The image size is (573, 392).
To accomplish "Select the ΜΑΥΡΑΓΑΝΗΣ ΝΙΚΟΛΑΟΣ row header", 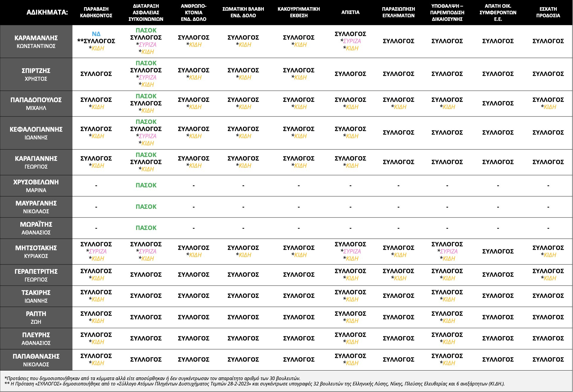I will [36, 207].
